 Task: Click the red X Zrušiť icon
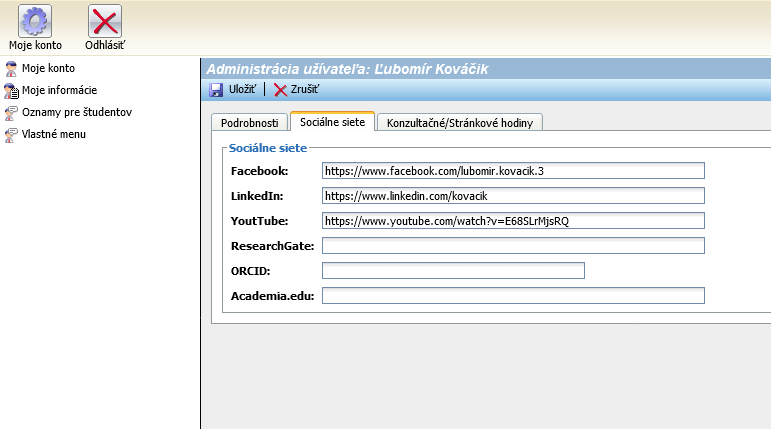pos(280,90)
